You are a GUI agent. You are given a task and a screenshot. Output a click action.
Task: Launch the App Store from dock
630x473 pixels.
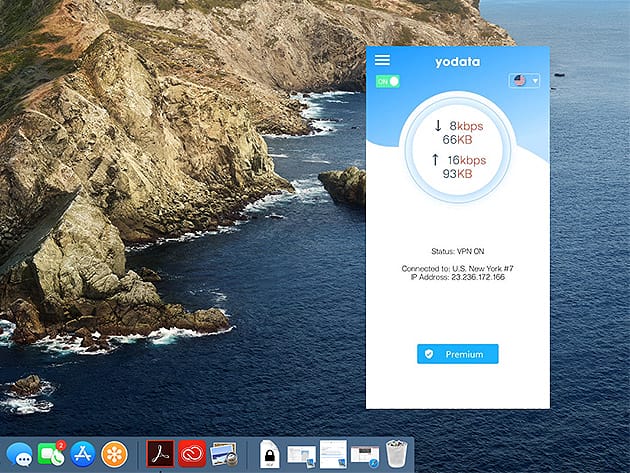[x=83, y=455]
